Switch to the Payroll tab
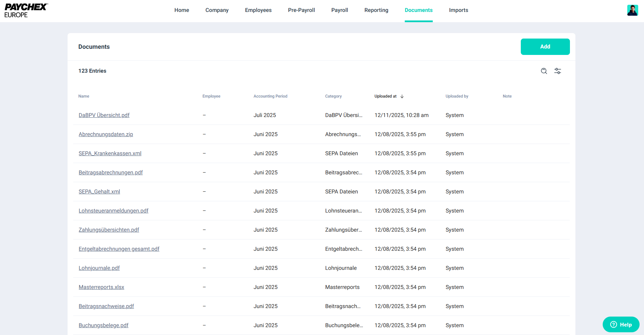 coord(339,10)
